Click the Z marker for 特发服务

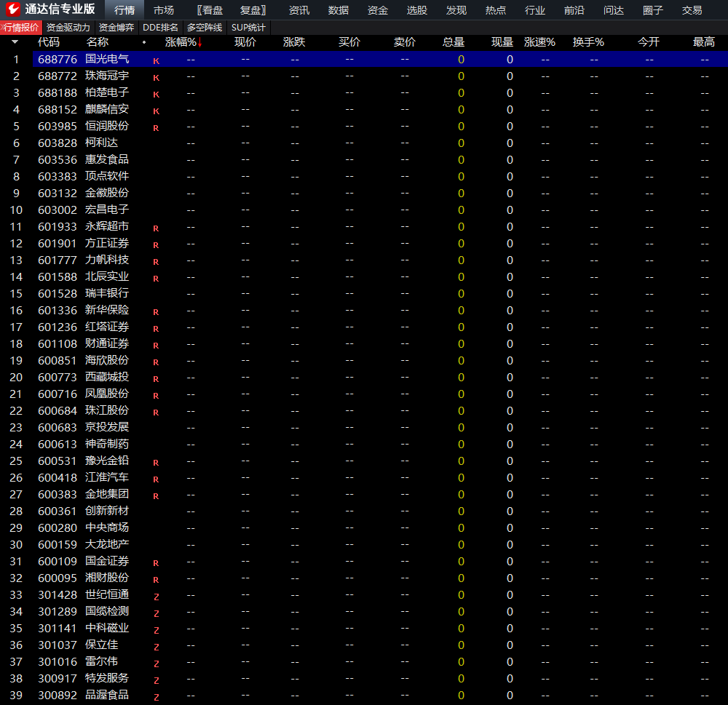coord(156,680)
